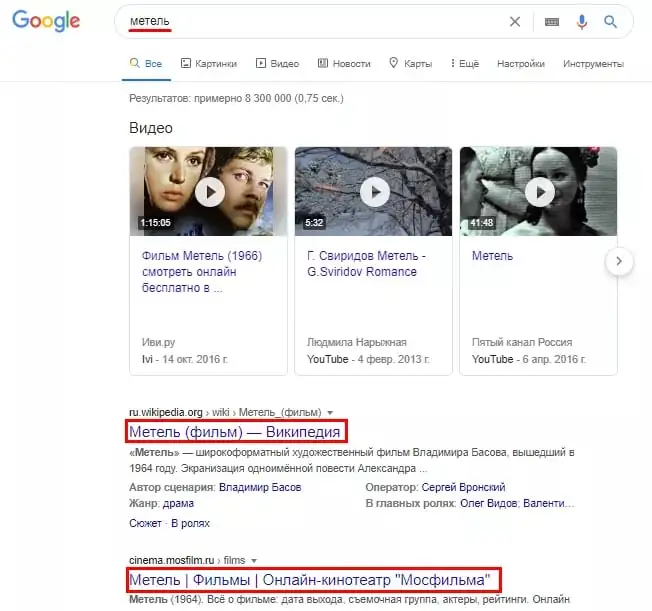Expand dropdown arrow next to ru.wikipedia.org URL
The height and width of the screenshot is (611, 652).
330,413
